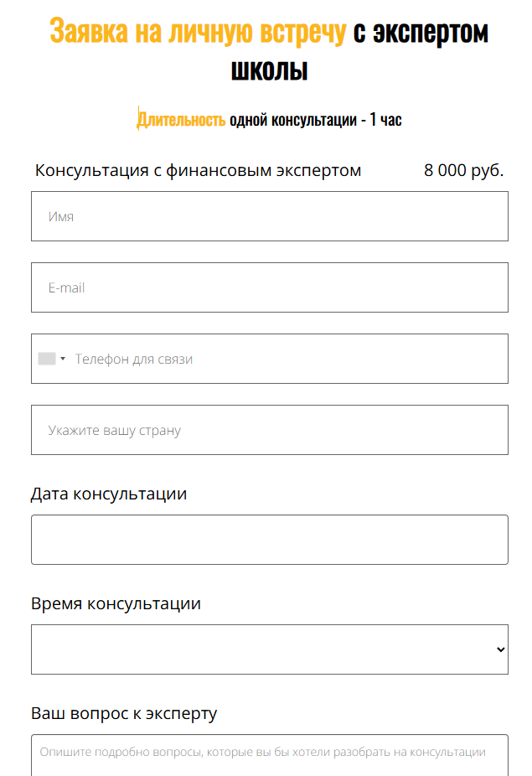Click the с экспертом heading text
The image size is (532, 776).
(421, 33)
